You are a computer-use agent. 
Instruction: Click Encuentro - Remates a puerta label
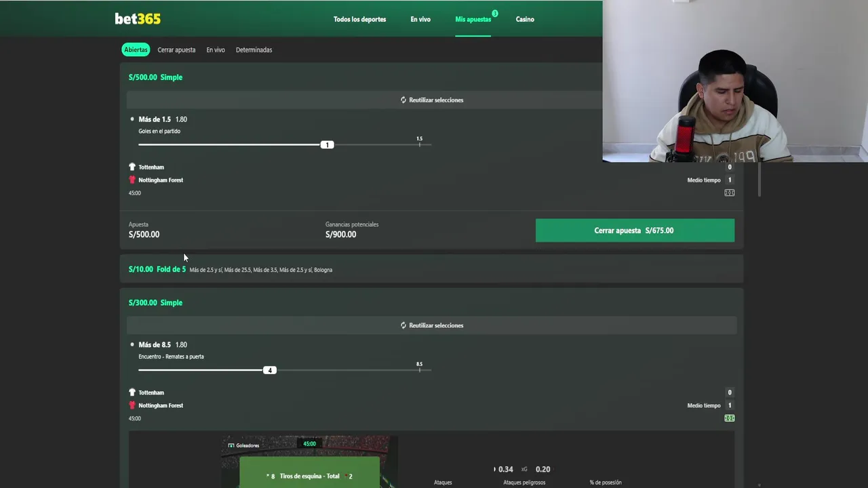tap(171, 357)
